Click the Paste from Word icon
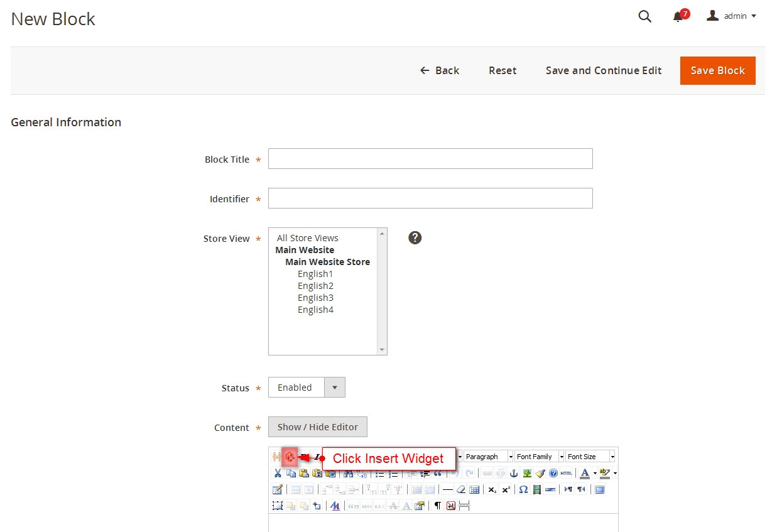Viewport: 777px width, 532px height. [x=330, y=473]
